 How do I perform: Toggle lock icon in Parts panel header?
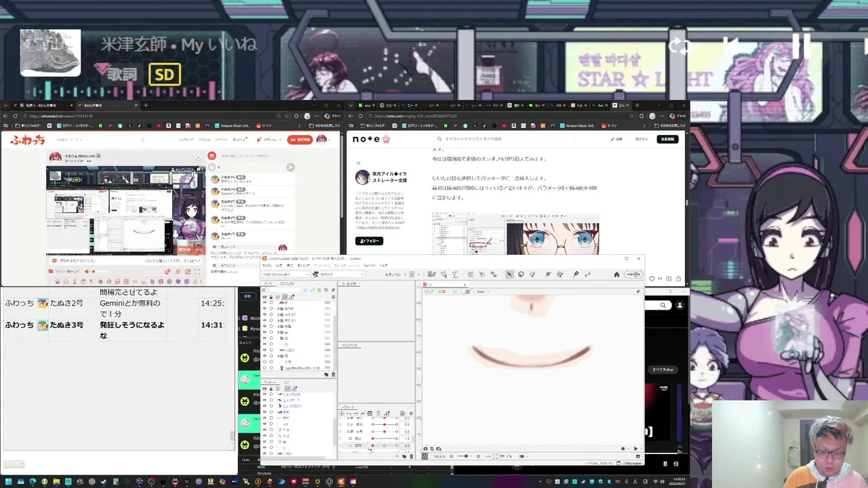[271, 297]
